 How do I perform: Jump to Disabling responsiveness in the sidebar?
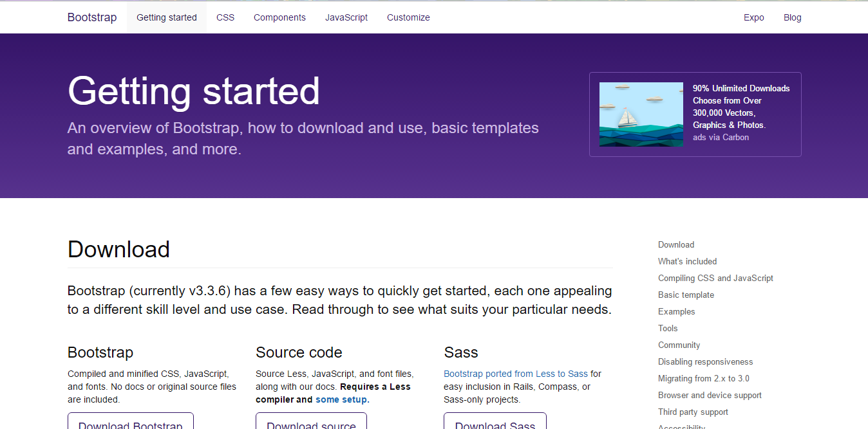(705, 361)
